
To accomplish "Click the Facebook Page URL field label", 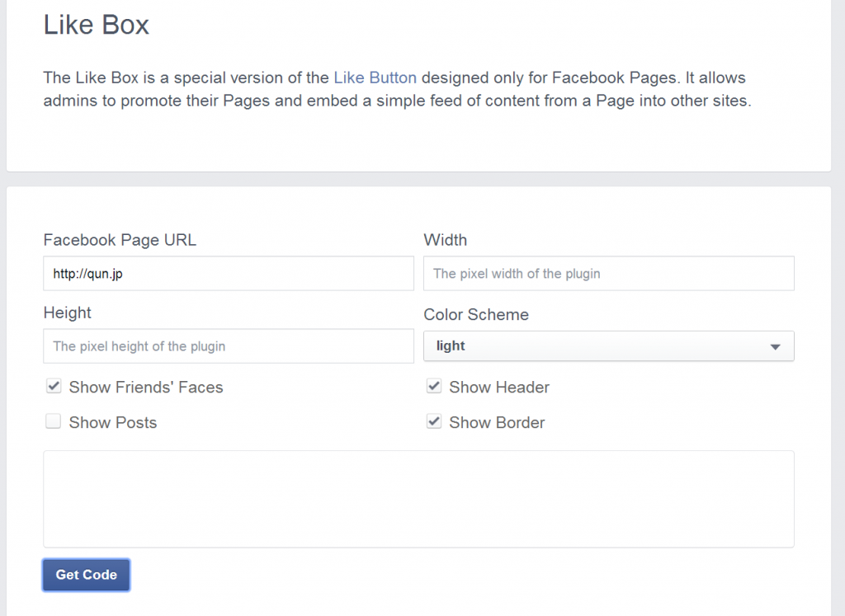I will point(120,240).
